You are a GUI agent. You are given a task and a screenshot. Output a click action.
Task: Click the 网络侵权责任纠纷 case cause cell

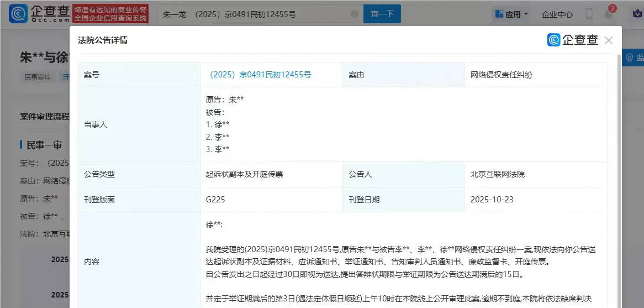click(x=501, y=75)
